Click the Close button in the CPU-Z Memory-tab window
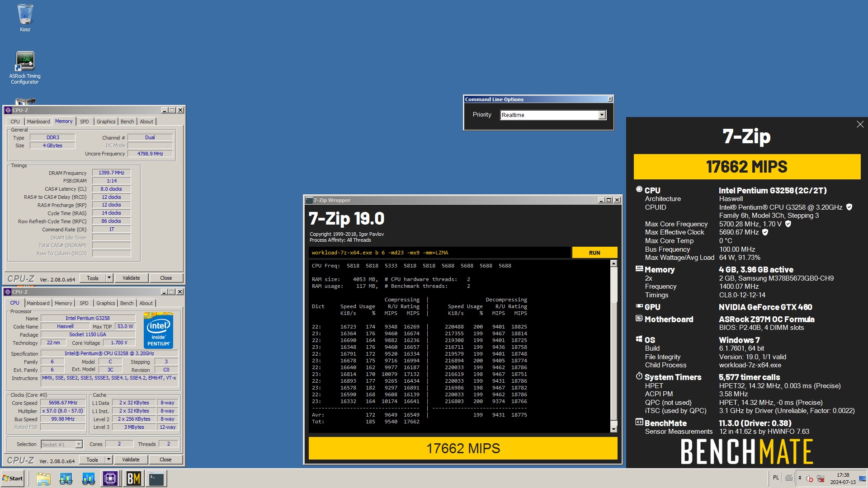Screen dimensions: 868x488 pos(166,278)
